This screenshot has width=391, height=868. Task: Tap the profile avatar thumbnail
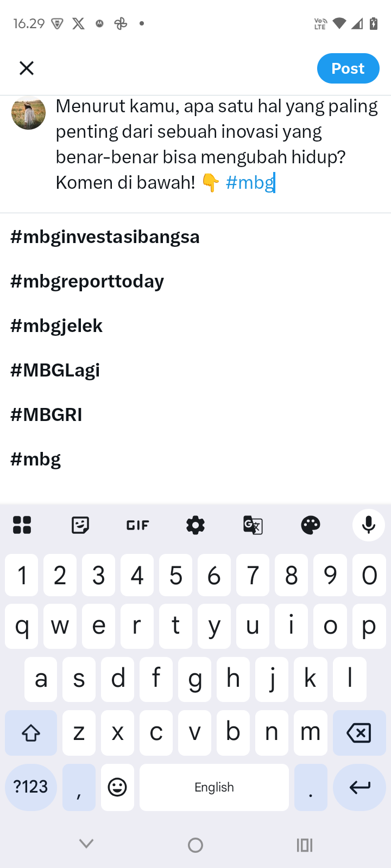(28, 113)
